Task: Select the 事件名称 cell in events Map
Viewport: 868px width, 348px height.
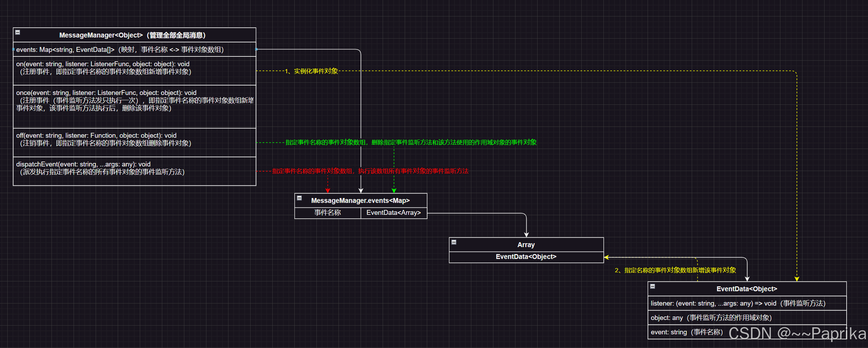Action: pyautogui.click(x=327, y=212)
